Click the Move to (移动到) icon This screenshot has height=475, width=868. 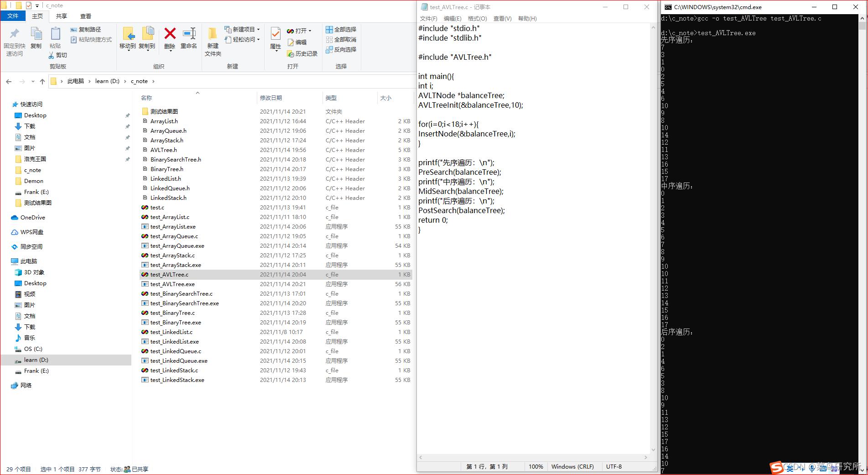pos(128,34)
